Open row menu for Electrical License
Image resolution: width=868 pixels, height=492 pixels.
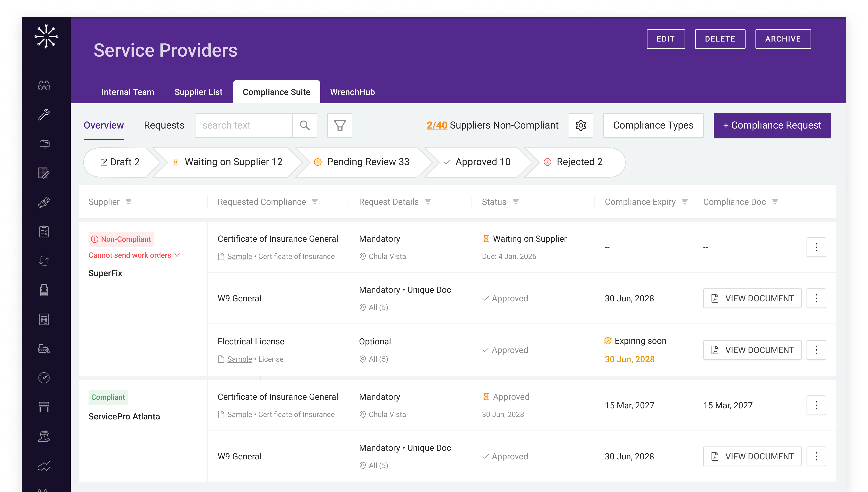[816, 350]
